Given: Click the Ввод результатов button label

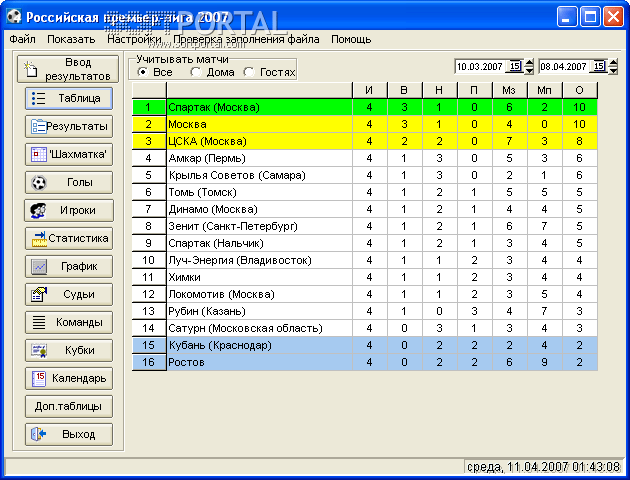Looking at the screenshot, I should tap(78, 69).
